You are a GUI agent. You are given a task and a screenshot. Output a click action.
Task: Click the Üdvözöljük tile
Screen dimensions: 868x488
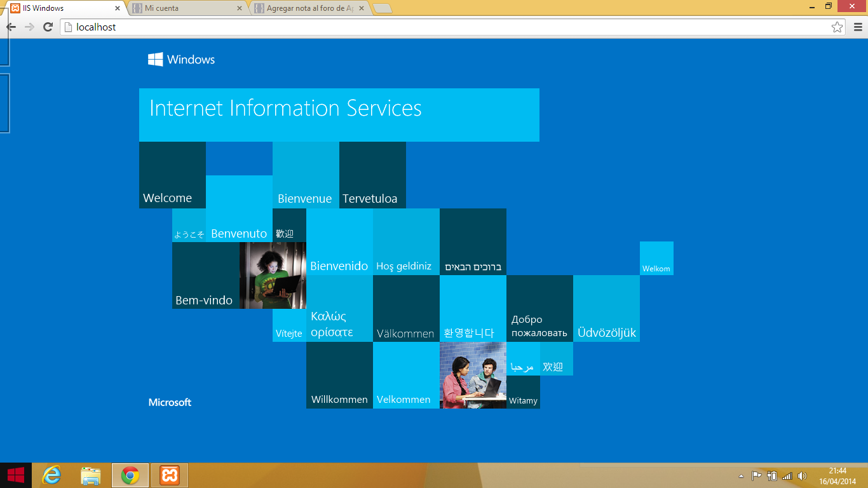(x=606, y=308)
